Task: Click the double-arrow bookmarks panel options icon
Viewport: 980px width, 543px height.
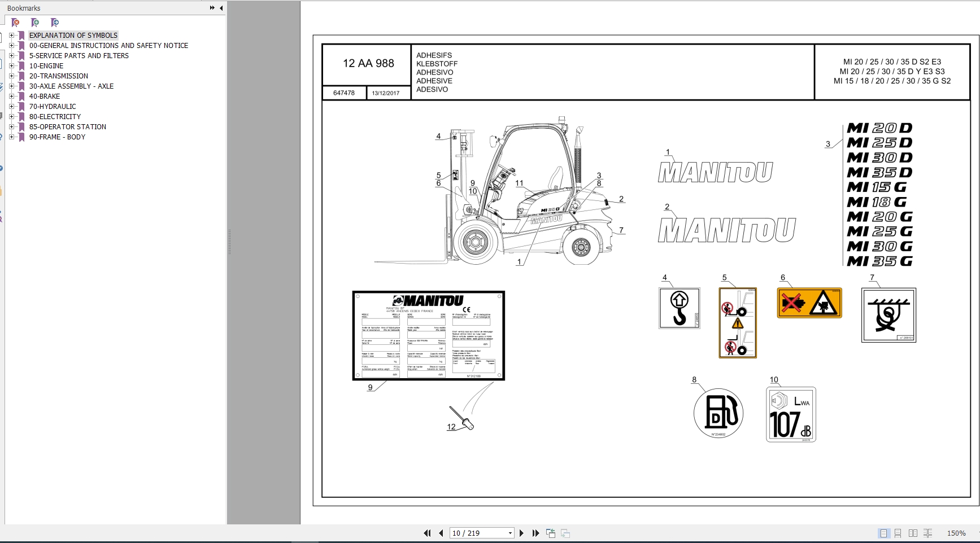Action: [212, 8]
